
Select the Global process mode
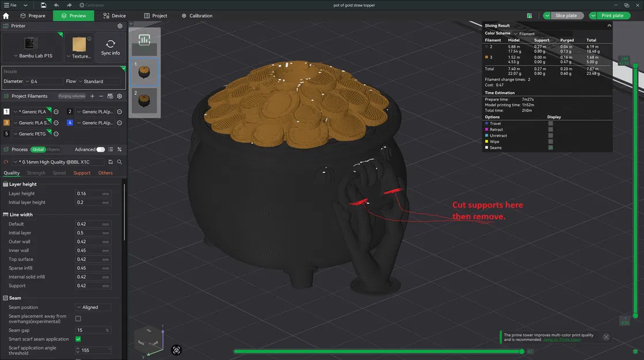point(38,150)
